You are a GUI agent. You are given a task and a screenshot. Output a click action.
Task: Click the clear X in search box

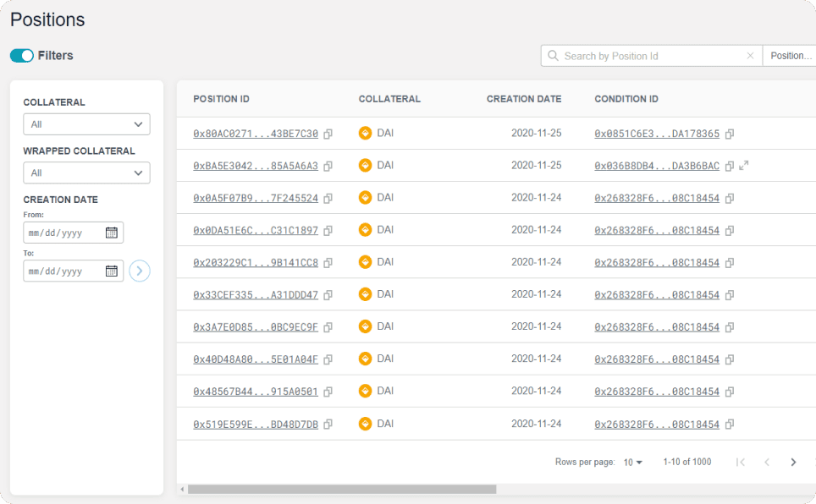point(750,56)
